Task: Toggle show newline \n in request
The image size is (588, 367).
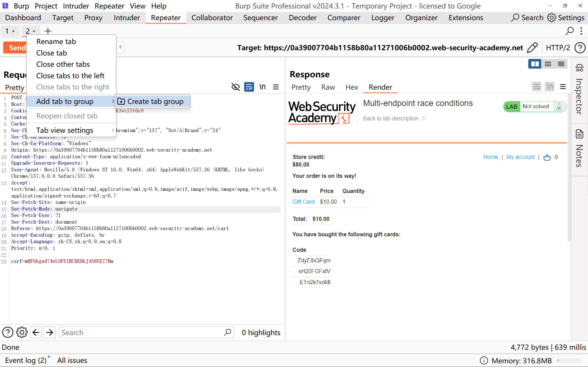Action: point(262,87)
